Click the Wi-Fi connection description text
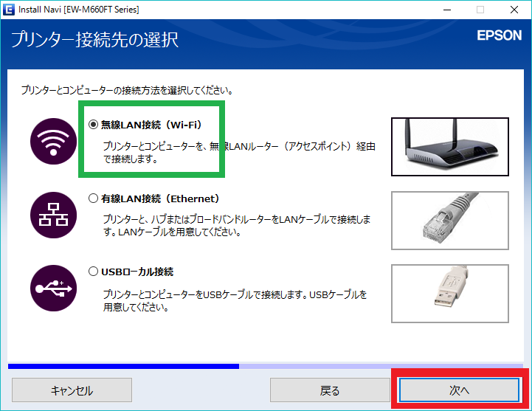 point(238,153)
